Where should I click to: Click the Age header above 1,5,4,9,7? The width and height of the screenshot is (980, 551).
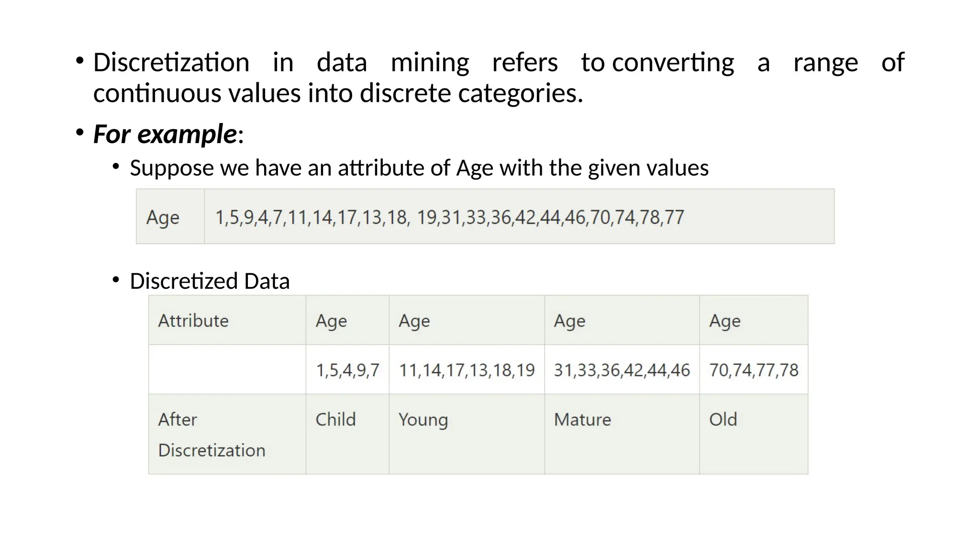point(331,320)
